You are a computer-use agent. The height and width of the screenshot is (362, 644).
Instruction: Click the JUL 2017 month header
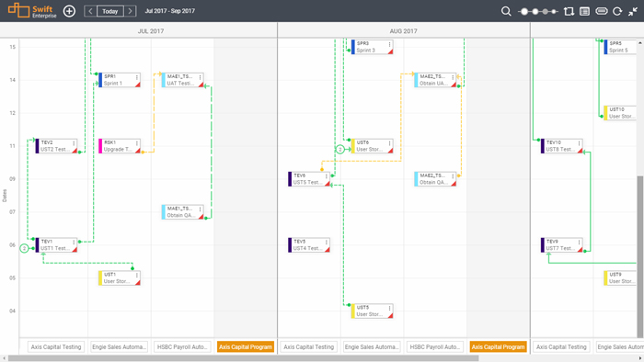(151, 31)
